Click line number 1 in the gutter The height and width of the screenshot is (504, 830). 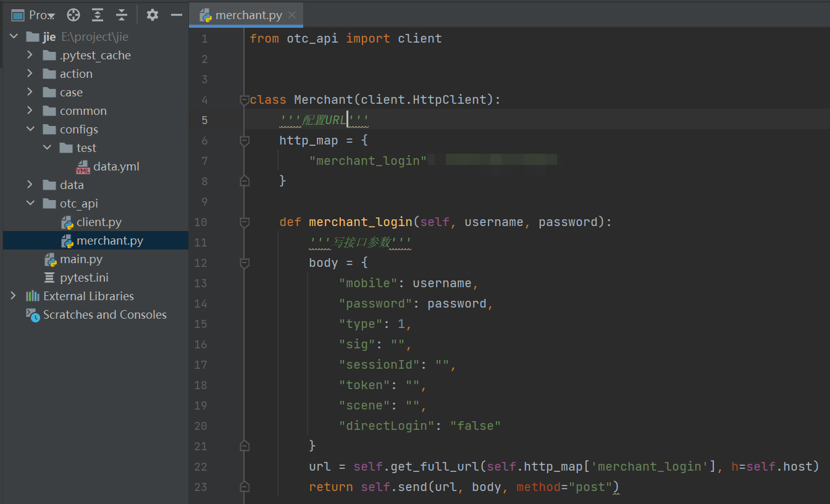[x=204, y=39]
